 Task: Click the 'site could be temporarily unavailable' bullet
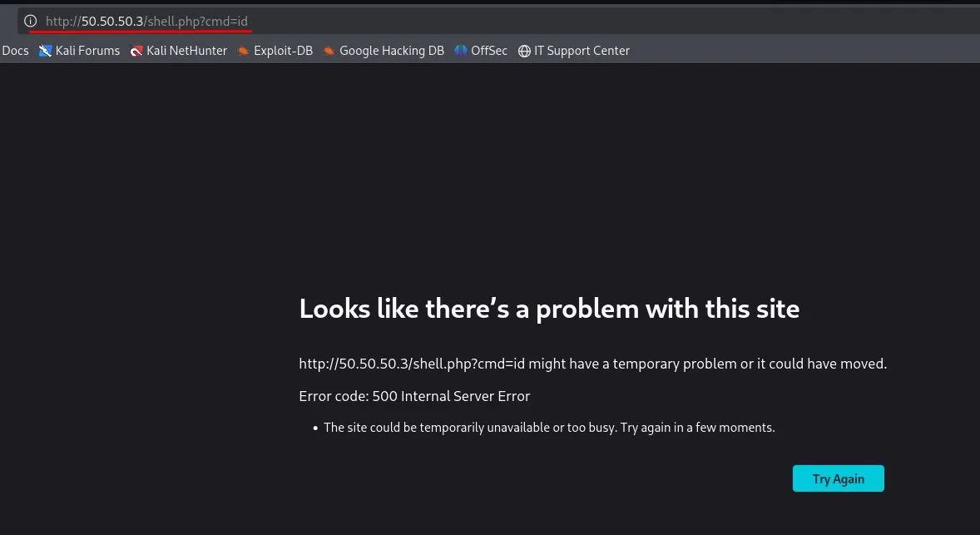pos(549,428)
